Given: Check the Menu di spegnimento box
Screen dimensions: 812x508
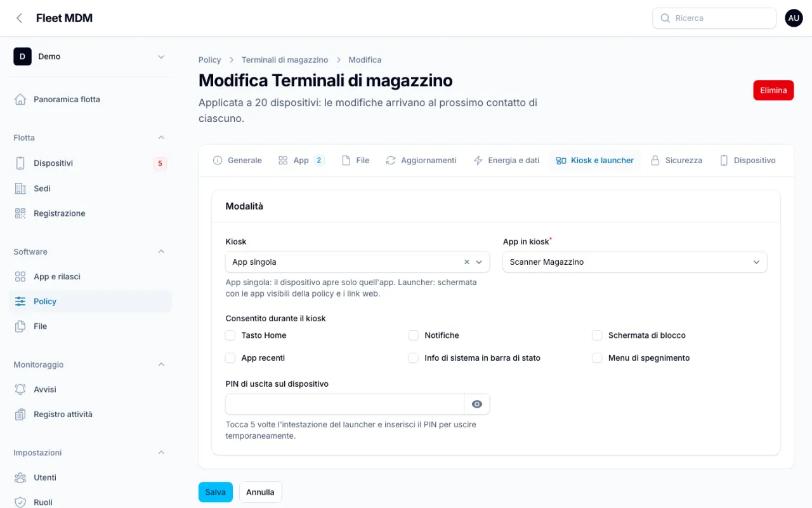Looking at the screenshot, I should point(597,358).
